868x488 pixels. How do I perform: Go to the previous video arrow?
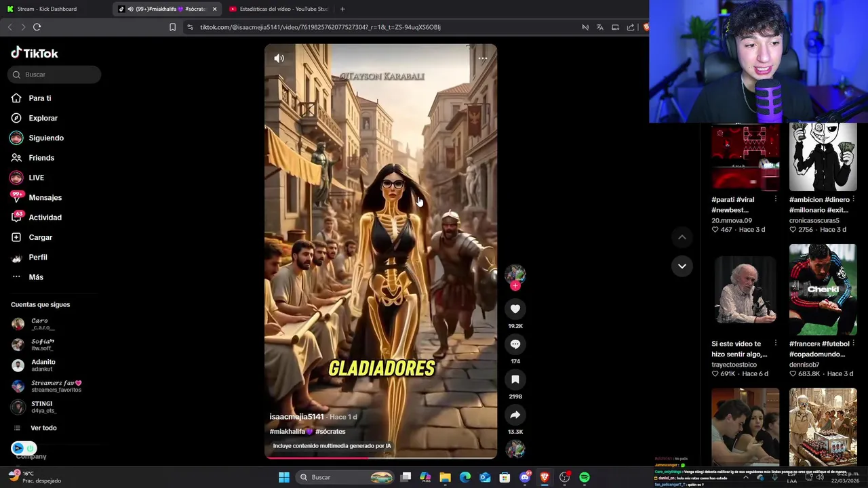(682, 237)
